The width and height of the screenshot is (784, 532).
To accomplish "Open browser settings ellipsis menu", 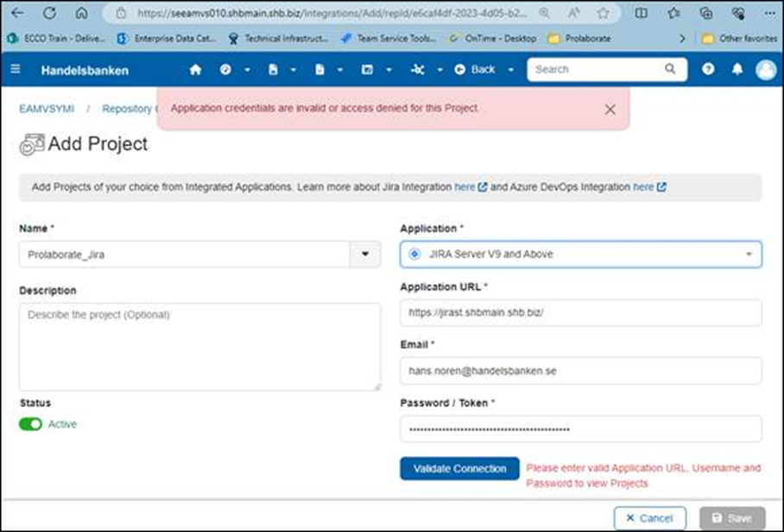I will 770,14.
